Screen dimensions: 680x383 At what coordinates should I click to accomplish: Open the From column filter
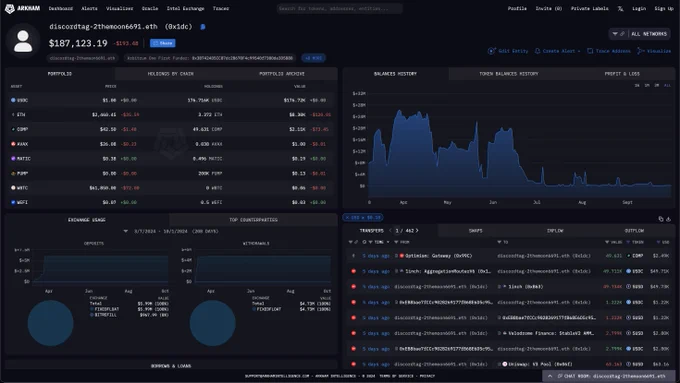point(396,242)
